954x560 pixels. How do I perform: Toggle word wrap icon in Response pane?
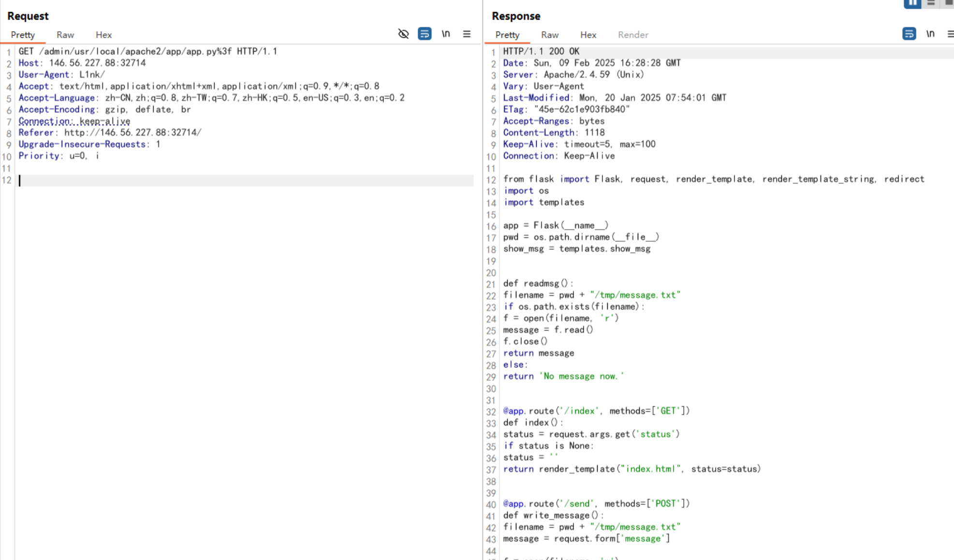click(909, 34)
